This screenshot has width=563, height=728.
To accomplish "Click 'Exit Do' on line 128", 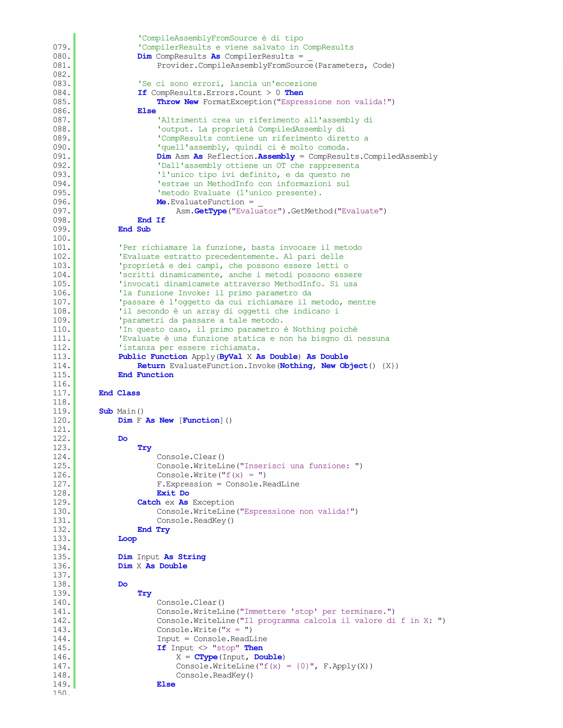I will (x=173, y=493).
